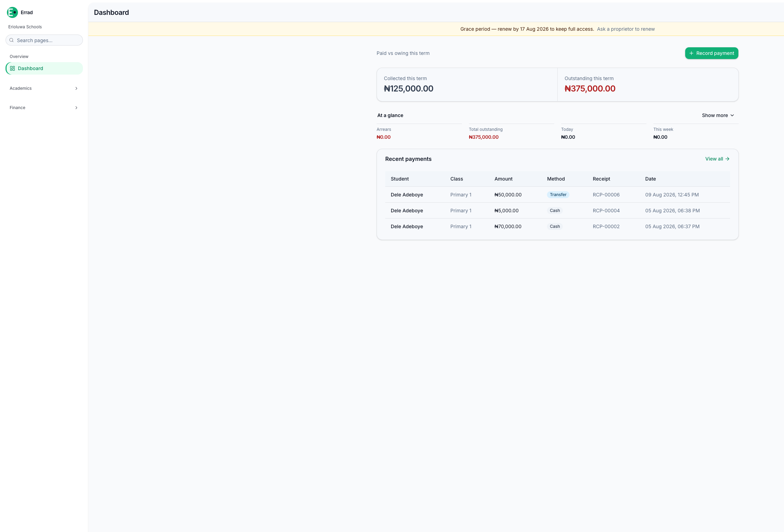Screen dimensions: 784x532
Task: Click the Today ₦0.00 value
Action: pyautogui.click(x=568, y=137)
